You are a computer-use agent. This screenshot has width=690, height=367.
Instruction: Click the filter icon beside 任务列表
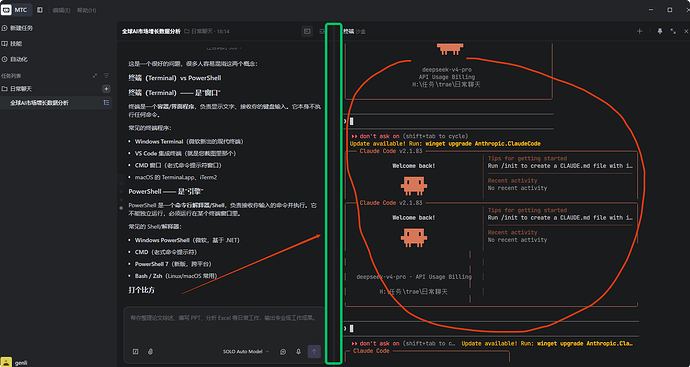[106, 76]
